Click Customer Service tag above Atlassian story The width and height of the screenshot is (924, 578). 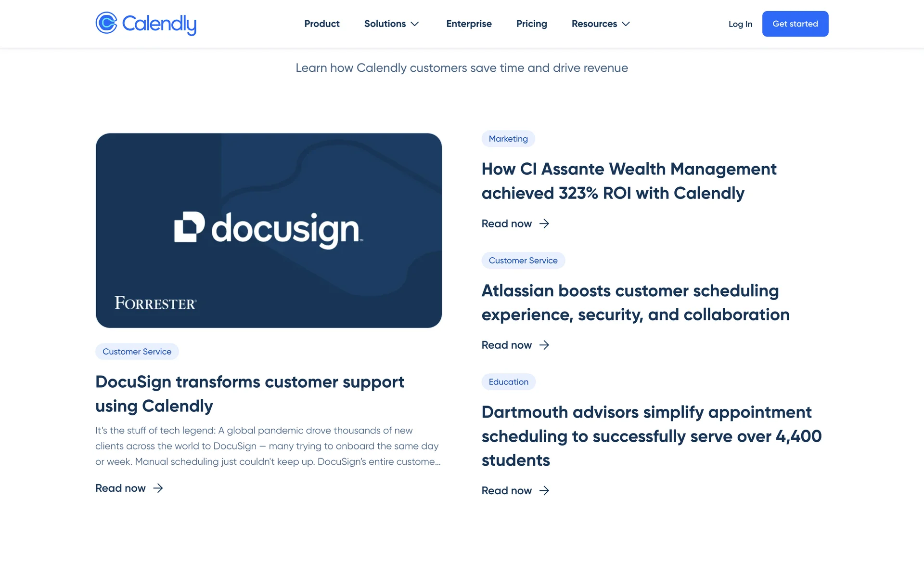click(523, 261)
